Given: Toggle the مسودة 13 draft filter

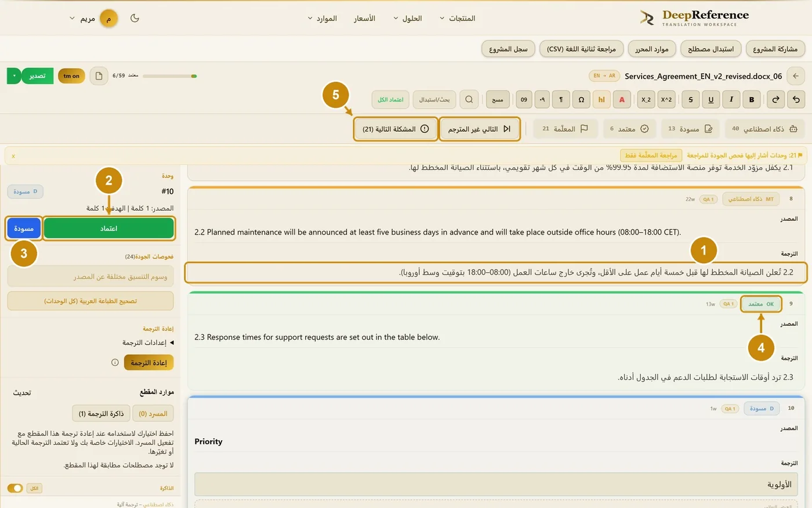Looking at the screenshot, I should pyautogui.click(x=690, y=129).
